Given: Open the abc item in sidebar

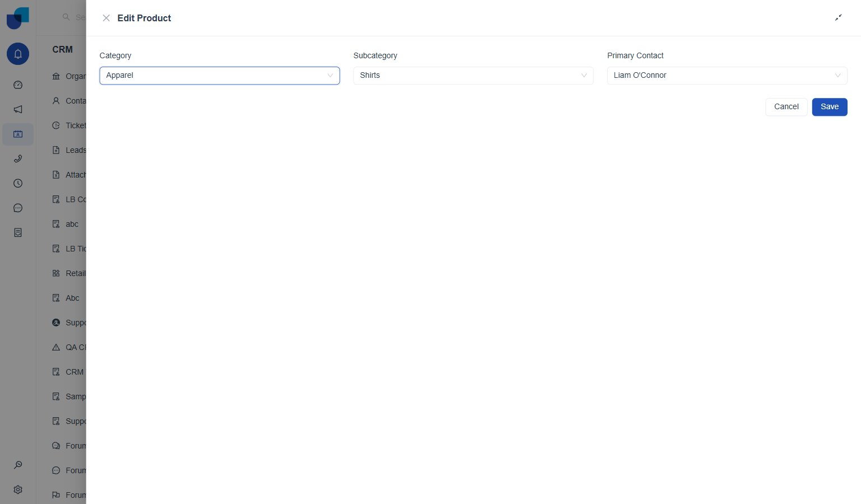Looking at the screenshot, I should pyautogui.click(x=66, y=224).
